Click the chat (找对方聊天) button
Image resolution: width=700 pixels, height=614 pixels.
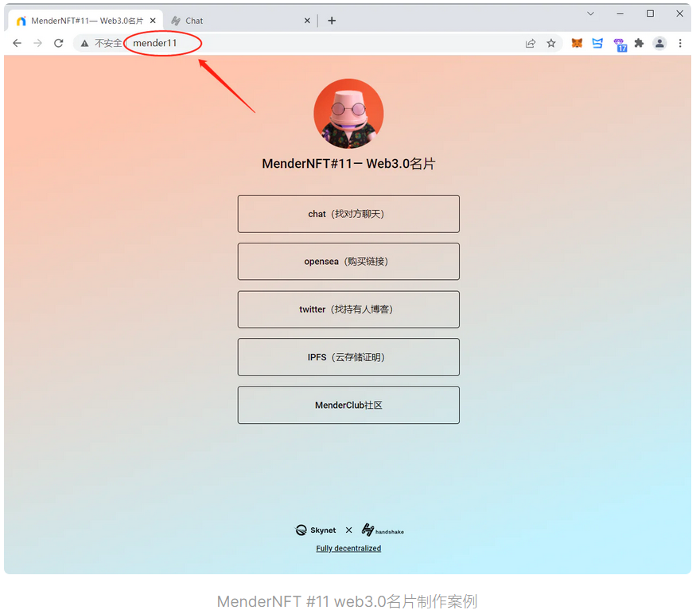point(348,214)
